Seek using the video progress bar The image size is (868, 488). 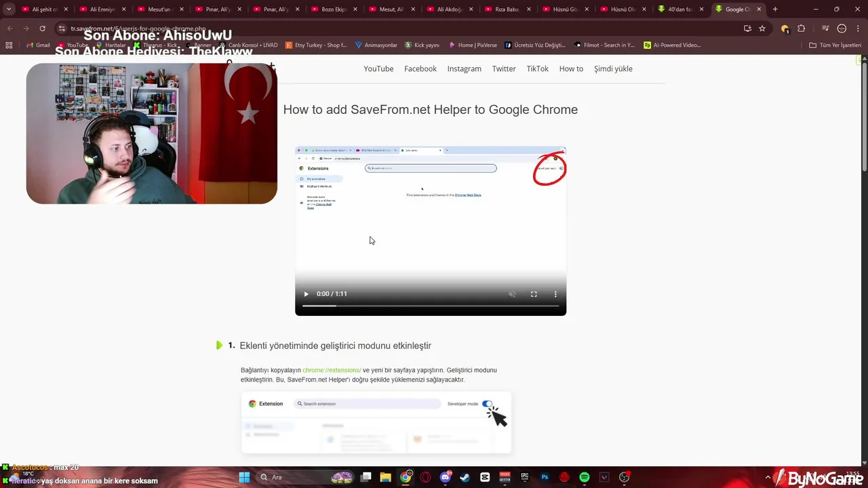click(x=431, y=306)
